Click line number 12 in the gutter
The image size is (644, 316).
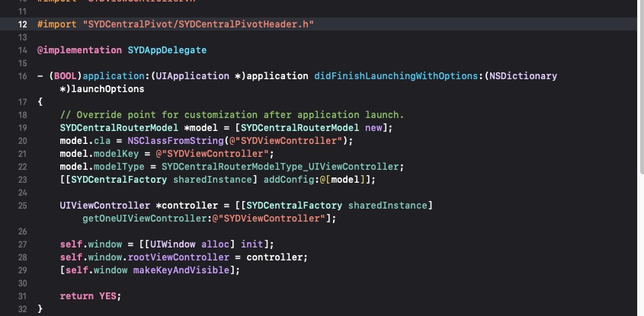22,24
